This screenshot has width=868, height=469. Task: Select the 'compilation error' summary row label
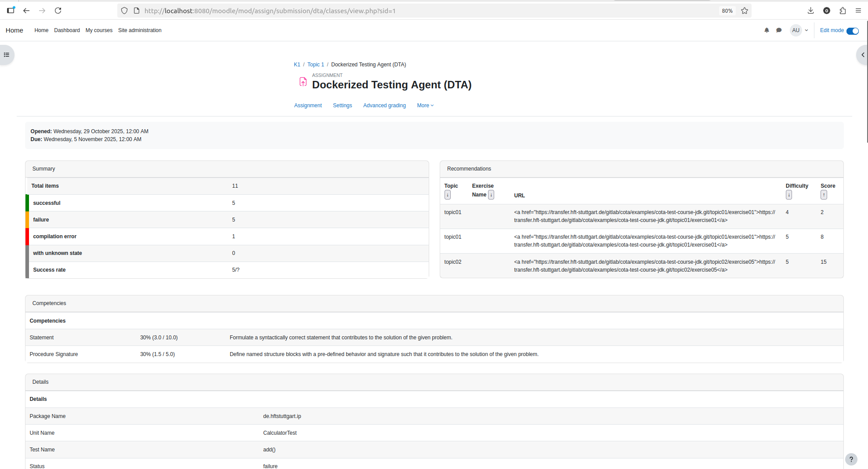click(x=55, y=236)
